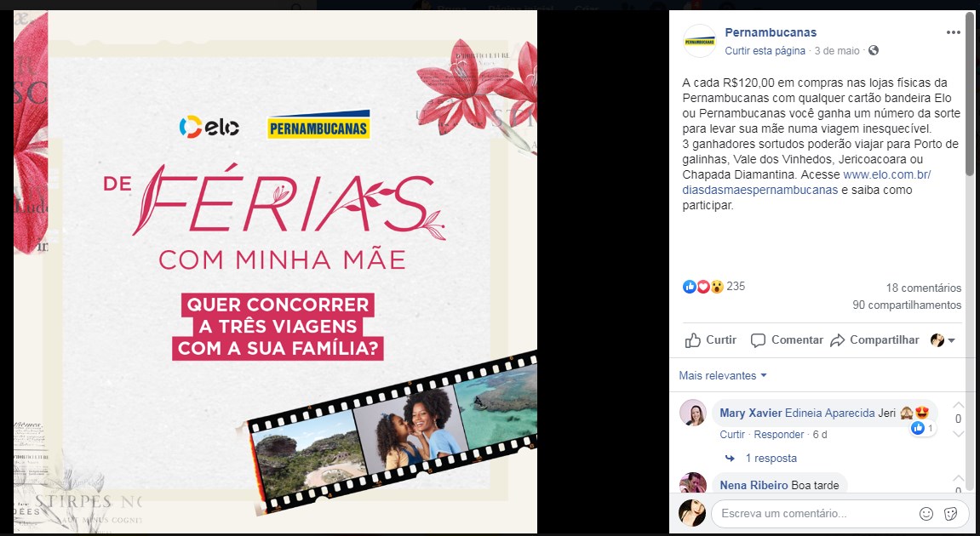
Task: Click the Pernambucanas page profile logo
Action: [x=699, y=41]
